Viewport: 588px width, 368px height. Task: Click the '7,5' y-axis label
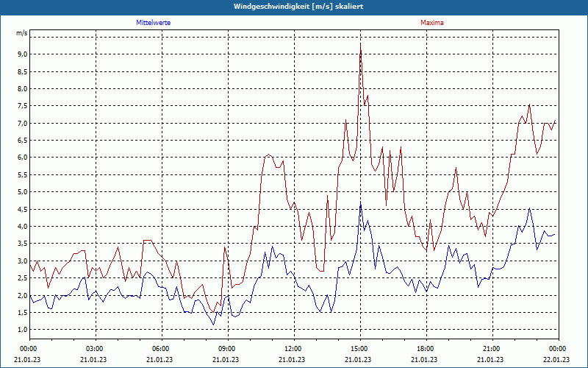[x=23, y=106]
